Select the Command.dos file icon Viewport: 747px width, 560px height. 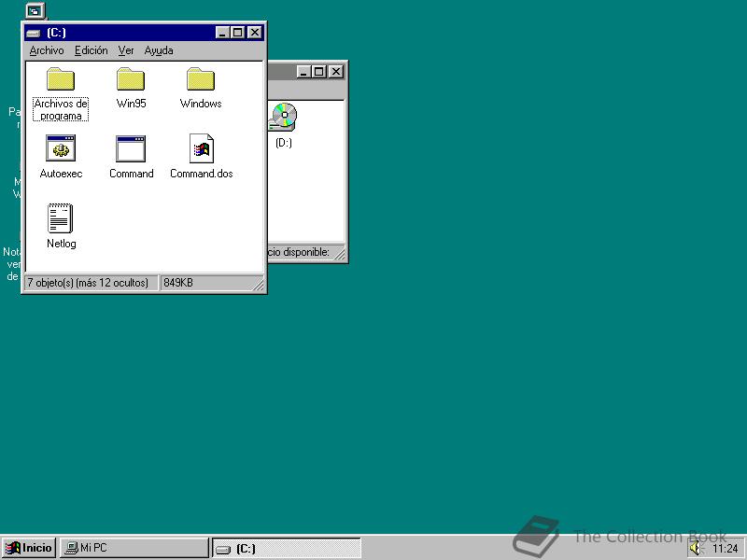click(201, 148)
